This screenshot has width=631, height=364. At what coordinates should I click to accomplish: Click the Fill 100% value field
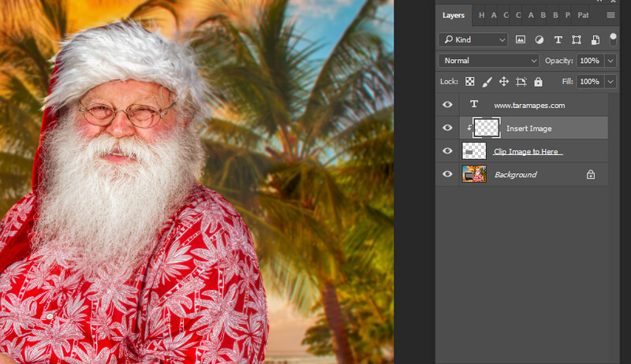tap(590, 82)
